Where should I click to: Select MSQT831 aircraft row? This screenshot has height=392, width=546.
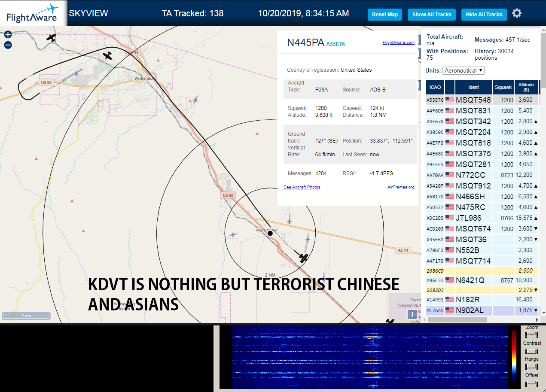(x=483, y=111)
